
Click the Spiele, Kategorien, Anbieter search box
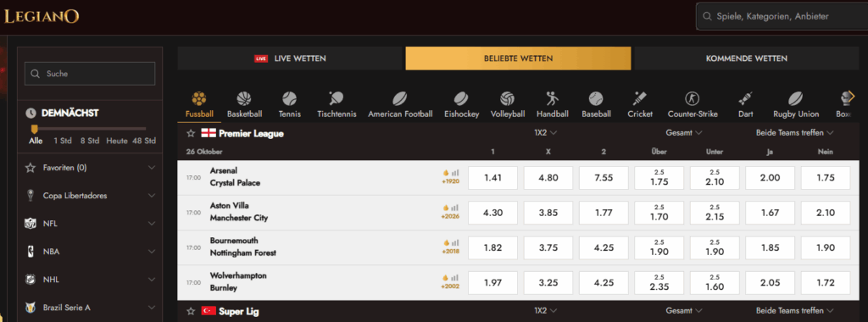[x=782, y=17]
